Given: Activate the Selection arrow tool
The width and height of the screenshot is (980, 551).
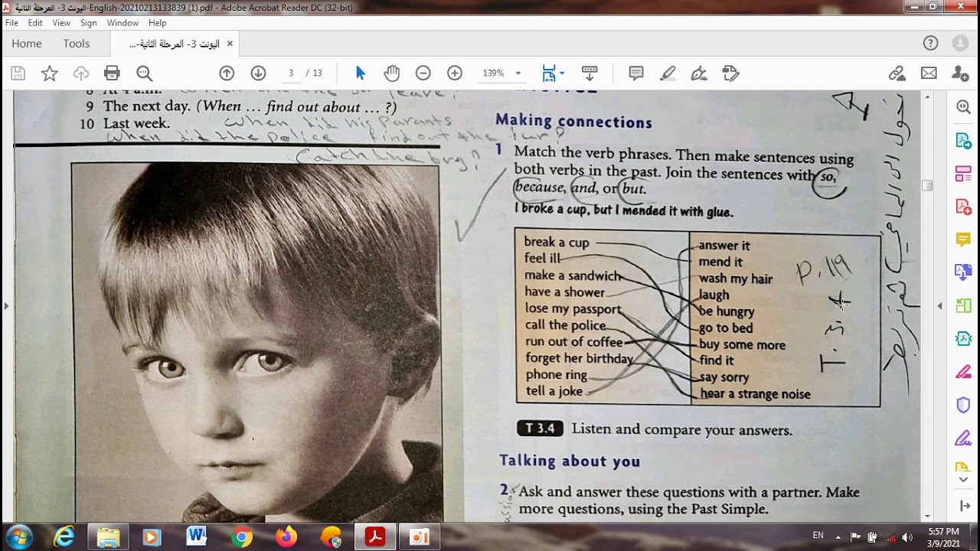Looking at the screenshot, I should [x=361, y=73].
